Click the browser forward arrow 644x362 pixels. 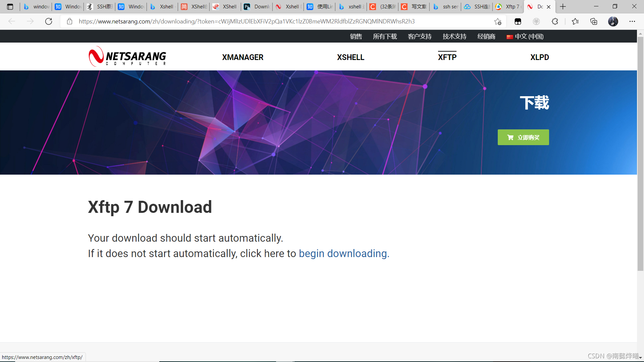[x=30, y=21]
